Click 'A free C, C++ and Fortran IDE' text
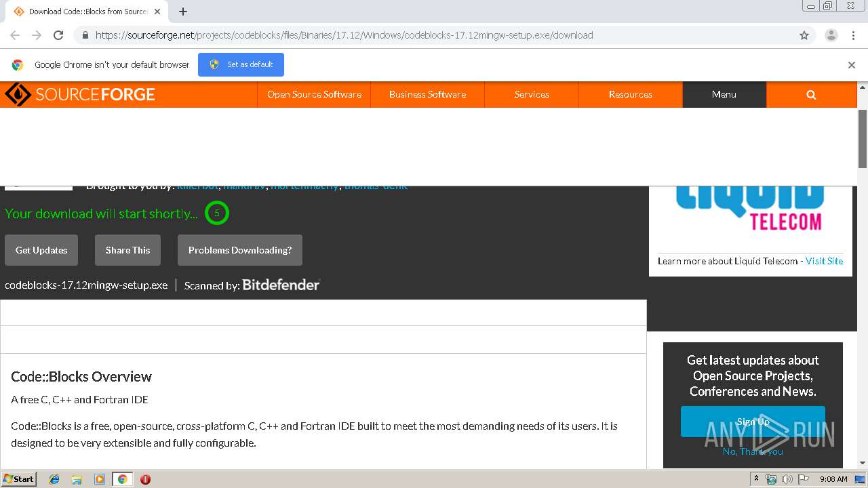Image resolution: width=868 pixels, height=488 pixels. point(79,400)
